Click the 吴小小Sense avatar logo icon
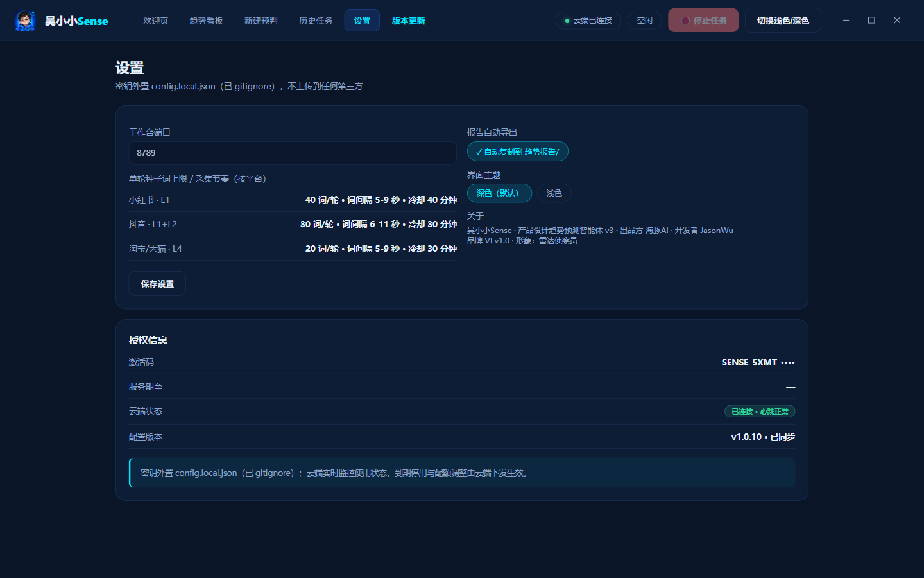924x578 pixels. point(25,21)
